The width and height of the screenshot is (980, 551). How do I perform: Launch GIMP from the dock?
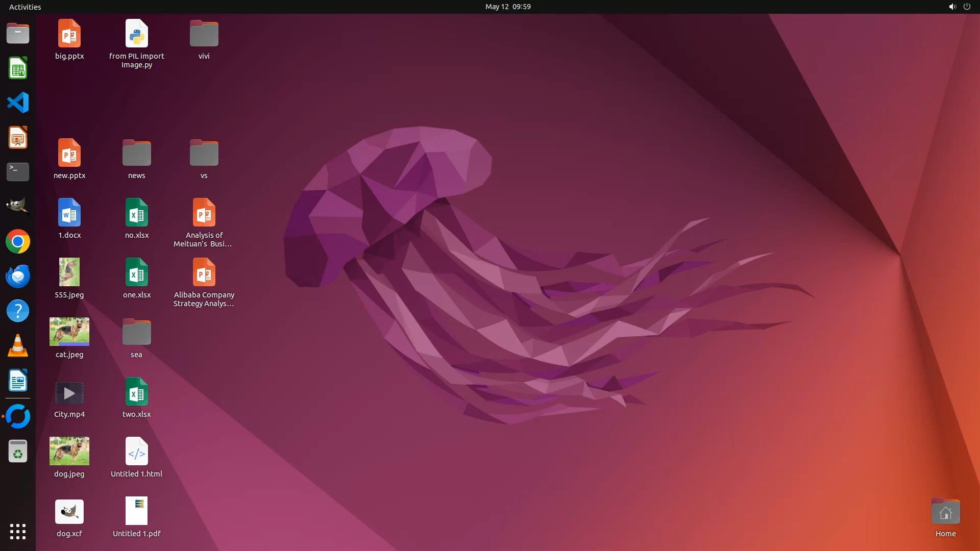coord(18,207)
